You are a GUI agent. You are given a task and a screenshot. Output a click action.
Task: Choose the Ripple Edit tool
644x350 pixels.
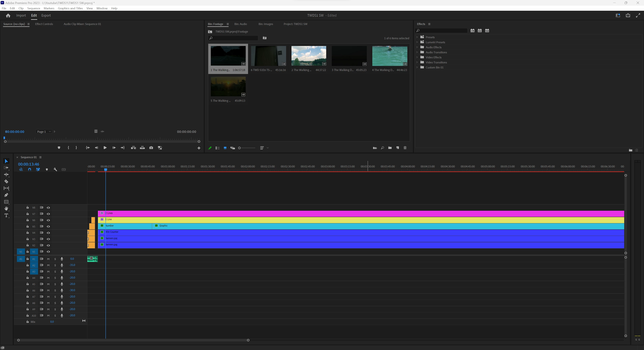pos(6,175)
